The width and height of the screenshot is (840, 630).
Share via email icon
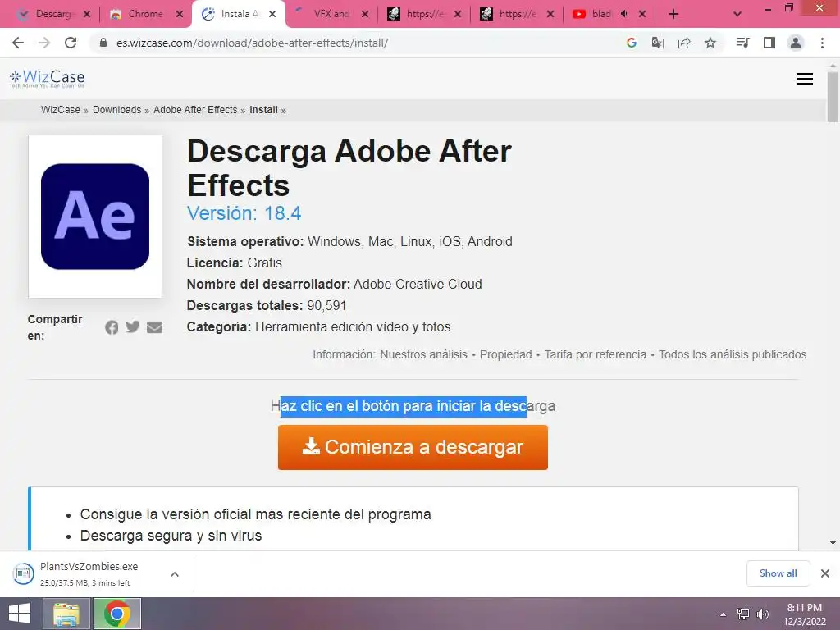154,327
